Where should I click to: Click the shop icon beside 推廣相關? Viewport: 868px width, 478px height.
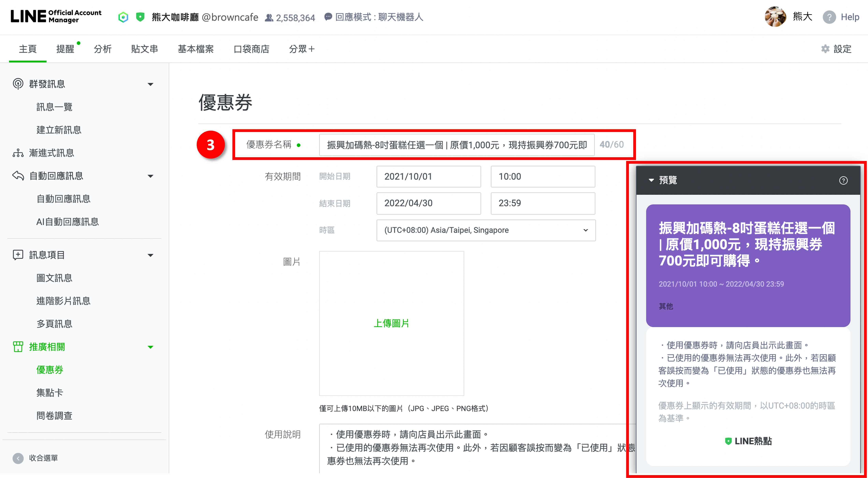[x=18, y=347]
